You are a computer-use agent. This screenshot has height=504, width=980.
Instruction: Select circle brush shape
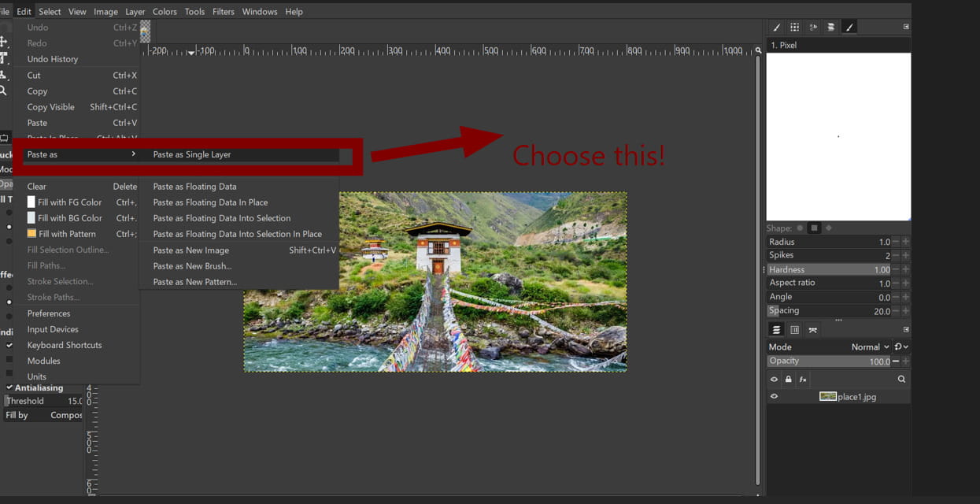coord(800,228)
